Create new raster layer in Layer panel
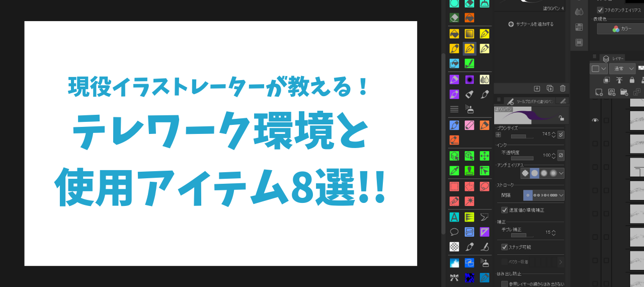 tap(599, 92)
